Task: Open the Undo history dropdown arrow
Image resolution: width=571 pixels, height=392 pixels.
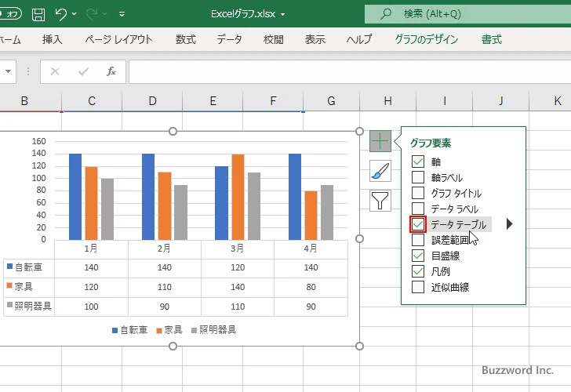Action: [75, 14]
